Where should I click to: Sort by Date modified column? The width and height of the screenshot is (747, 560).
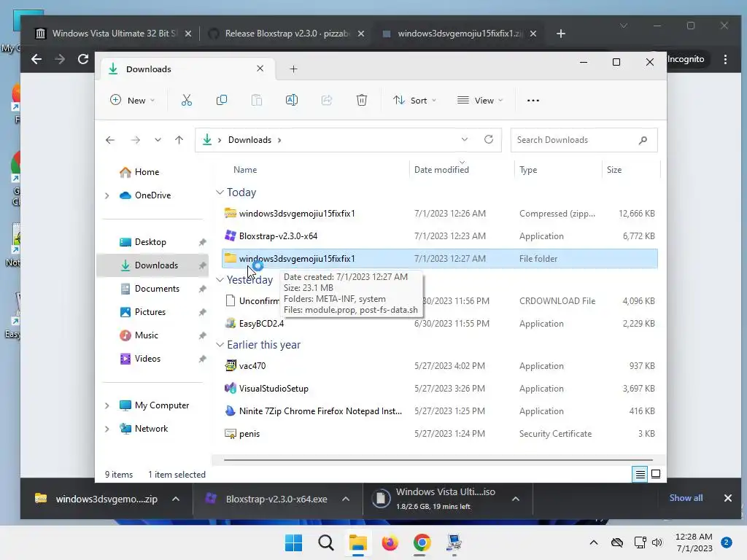[x=441, y=169]
